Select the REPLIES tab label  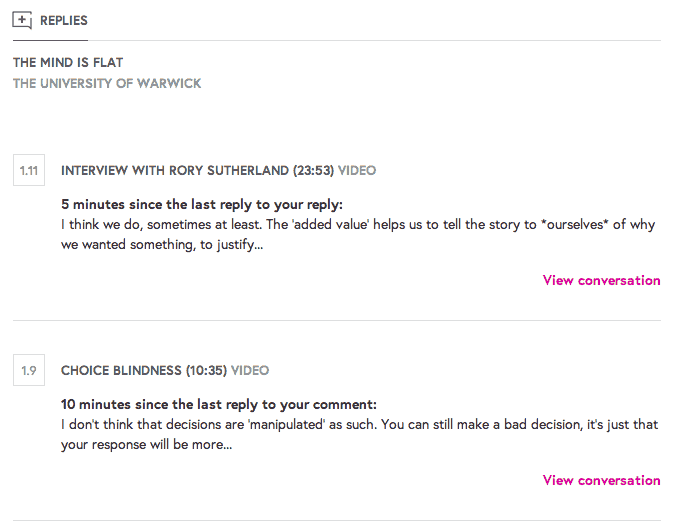[64, 20]
